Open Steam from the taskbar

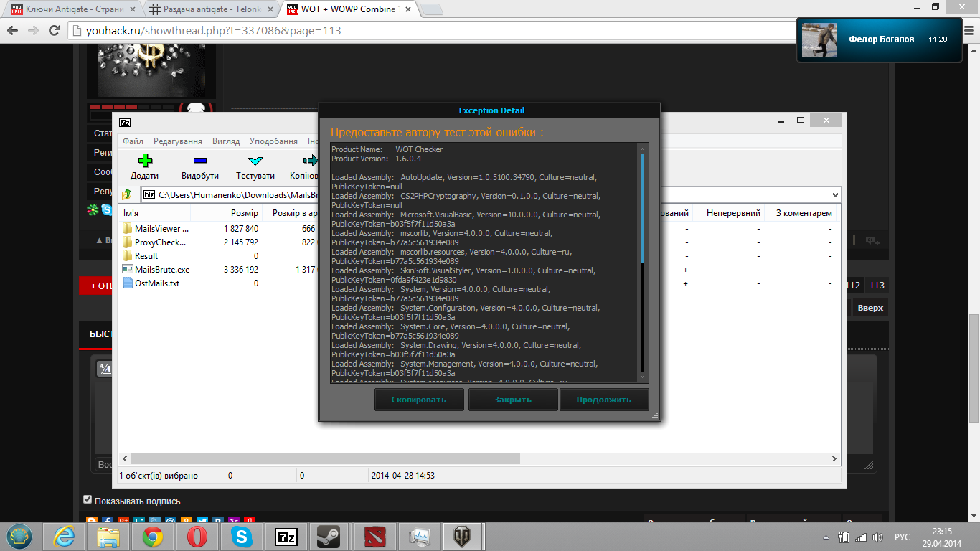tap(330, 537)
